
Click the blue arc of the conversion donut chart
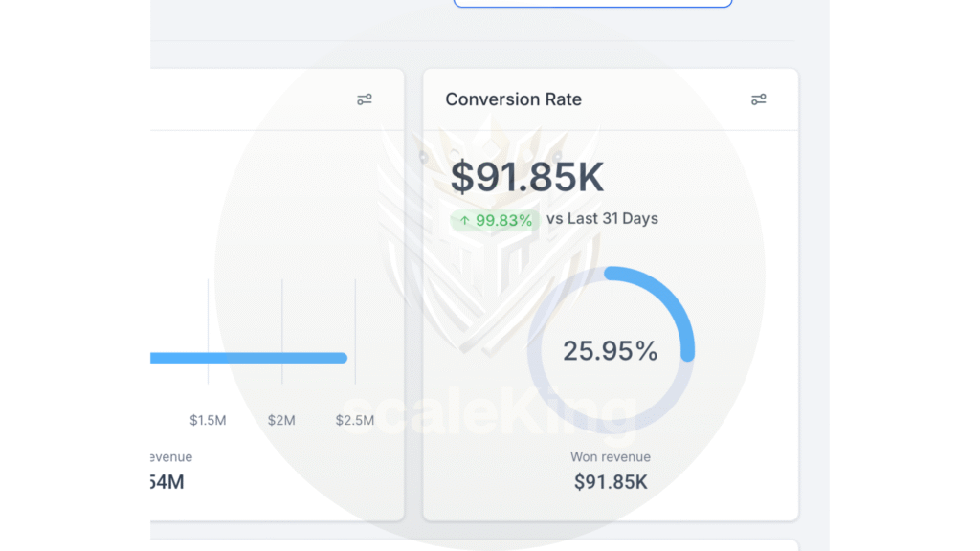[671, 301]
